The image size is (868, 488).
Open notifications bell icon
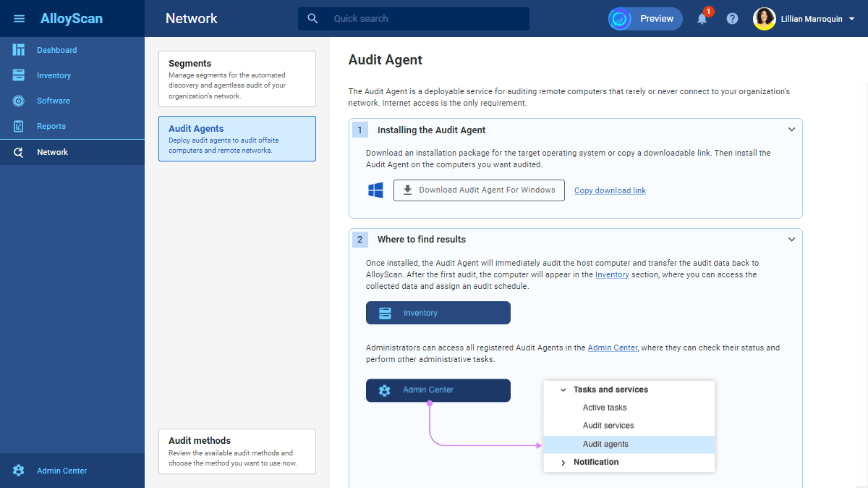[x=702, y=19]
